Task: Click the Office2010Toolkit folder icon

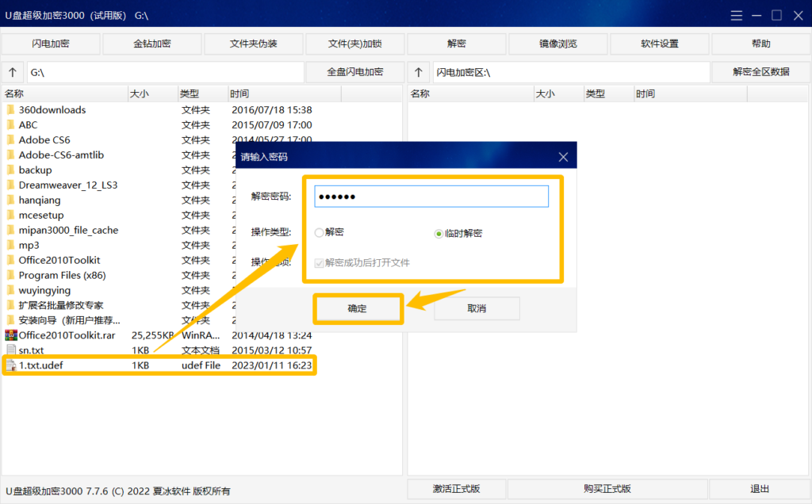Action: coord(10,260)
